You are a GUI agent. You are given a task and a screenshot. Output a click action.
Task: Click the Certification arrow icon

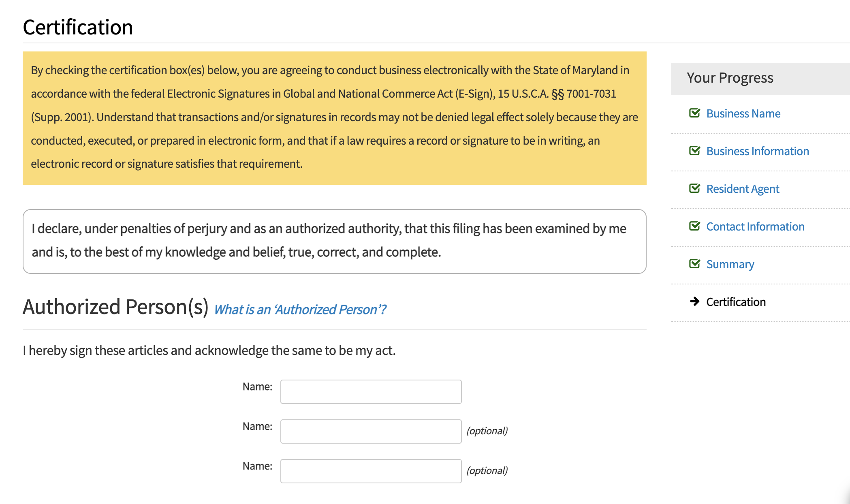tap(694, 301)
